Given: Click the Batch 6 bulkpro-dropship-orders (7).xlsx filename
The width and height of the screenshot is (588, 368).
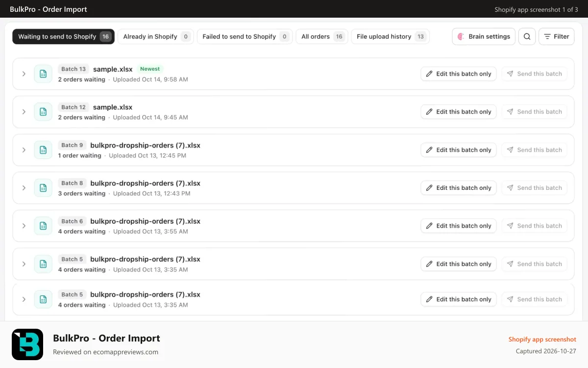Looking at the screenshot, I should click(146, 221).
